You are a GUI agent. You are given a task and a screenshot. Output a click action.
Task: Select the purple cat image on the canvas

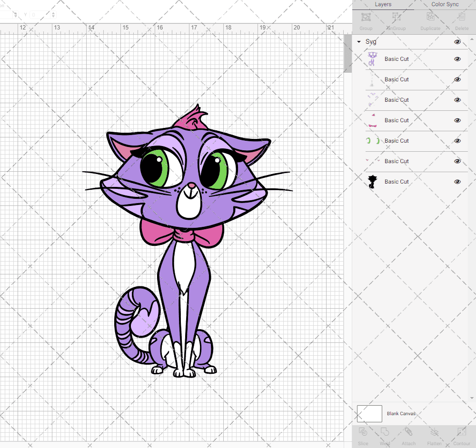(188, 241)
